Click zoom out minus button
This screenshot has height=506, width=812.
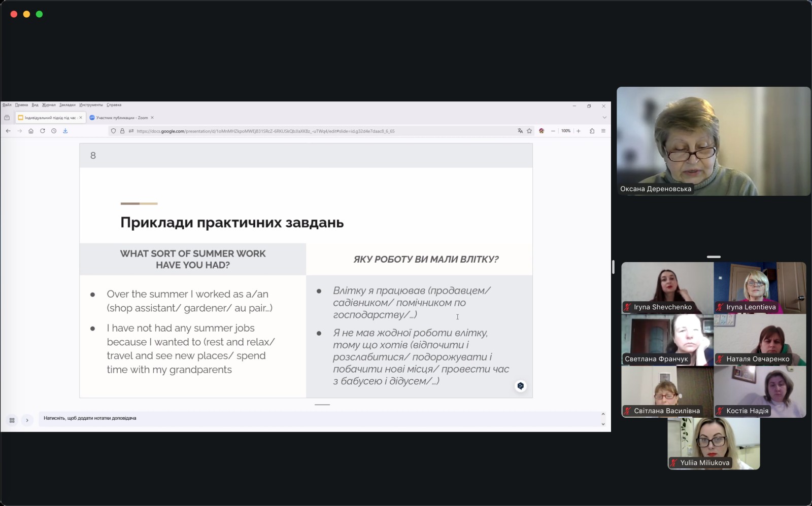click(x=553, y=131)
